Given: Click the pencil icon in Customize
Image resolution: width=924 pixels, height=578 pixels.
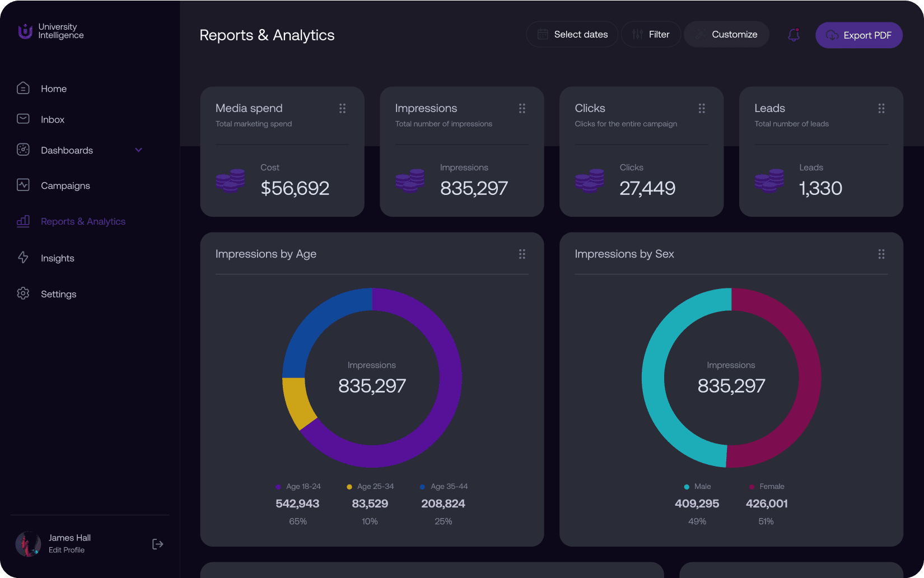Looking at the screenshot, I should tap(700, 34).
